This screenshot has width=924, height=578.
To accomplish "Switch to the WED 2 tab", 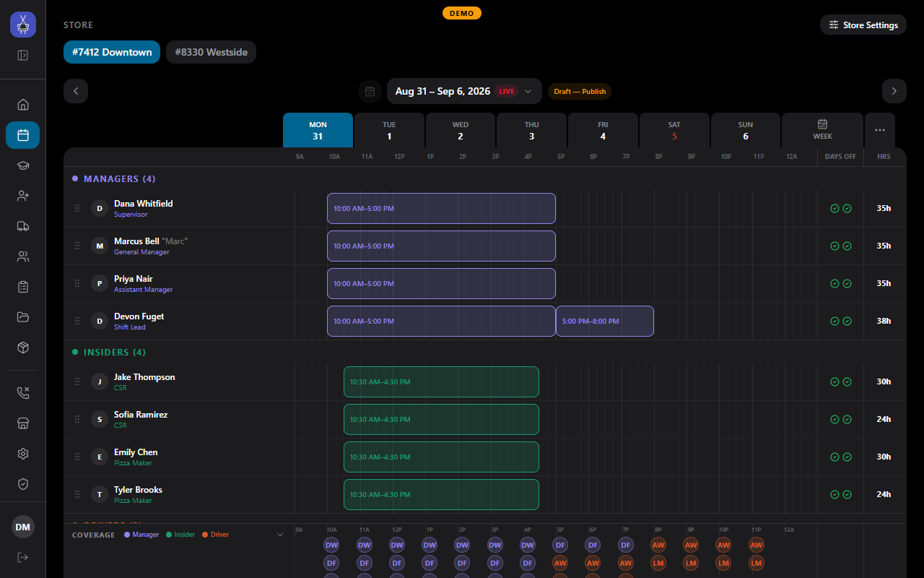I will [x=461, y=130].
